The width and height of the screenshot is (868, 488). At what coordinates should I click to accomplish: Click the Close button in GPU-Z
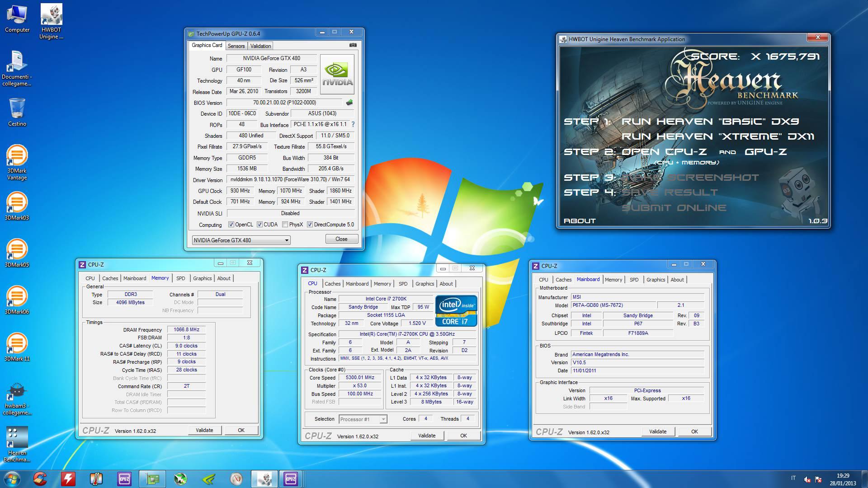coord(341,239)
